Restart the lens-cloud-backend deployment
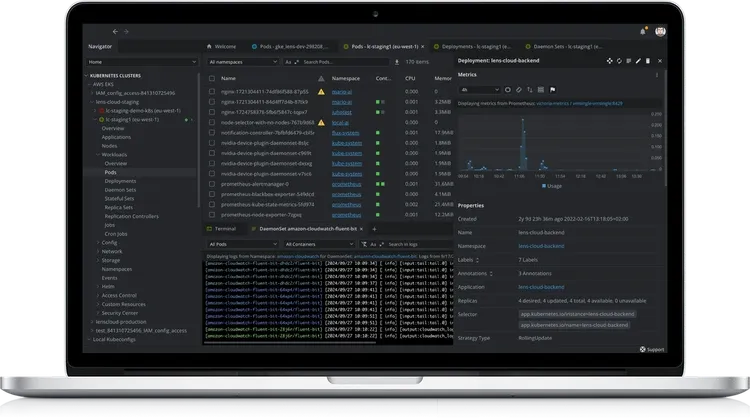The image size is (750, 418). pyautogui.click(x=619, y=61)
